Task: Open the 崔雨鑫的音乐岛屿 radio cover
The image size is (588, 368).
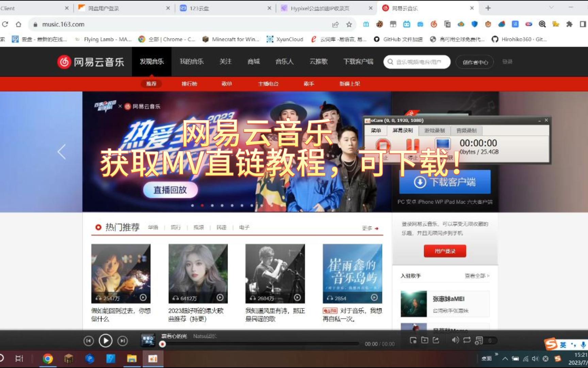Action: pyautogui.click(x=353, y=273)
